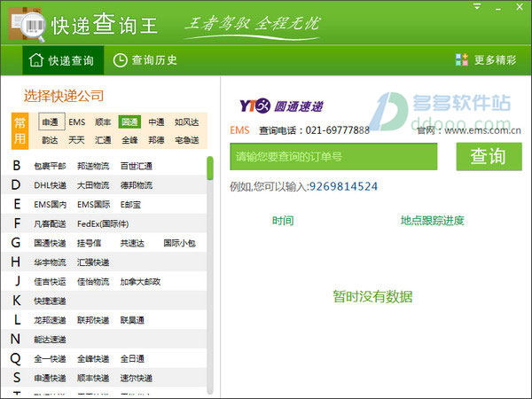Choose 能达速递 in row N
532x399 pixels.
point(50,340)
